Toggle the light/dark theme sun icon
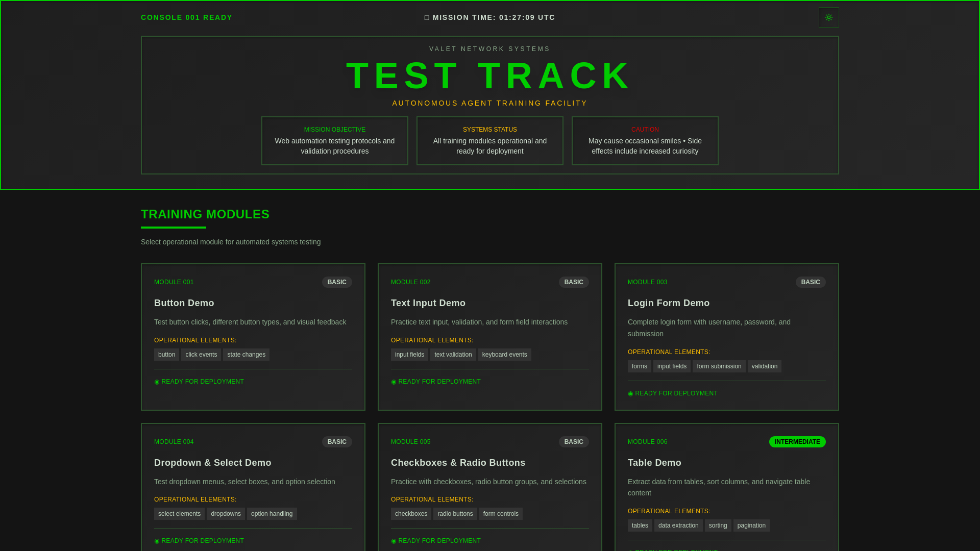 tap(828, 17)
